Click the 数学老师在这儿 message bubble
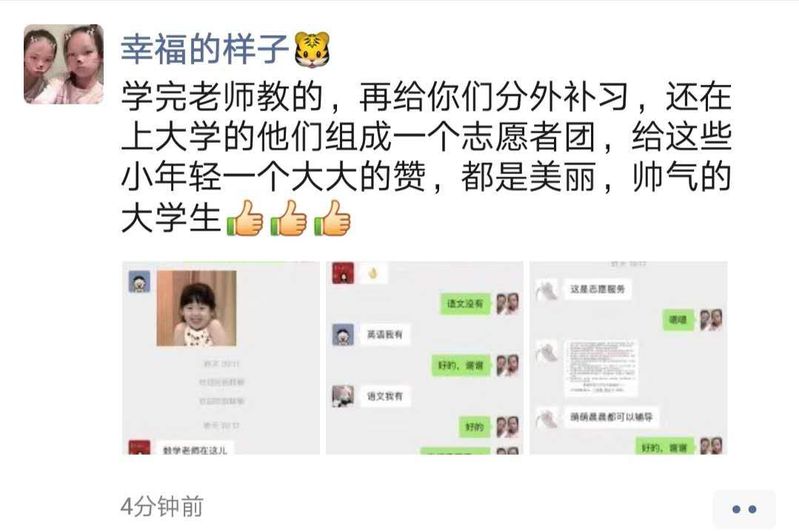 click(195, 448)
